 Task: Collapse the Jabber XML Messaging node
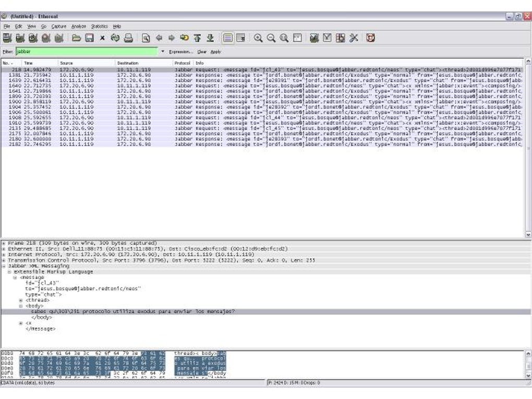click(x=4, y=267)
